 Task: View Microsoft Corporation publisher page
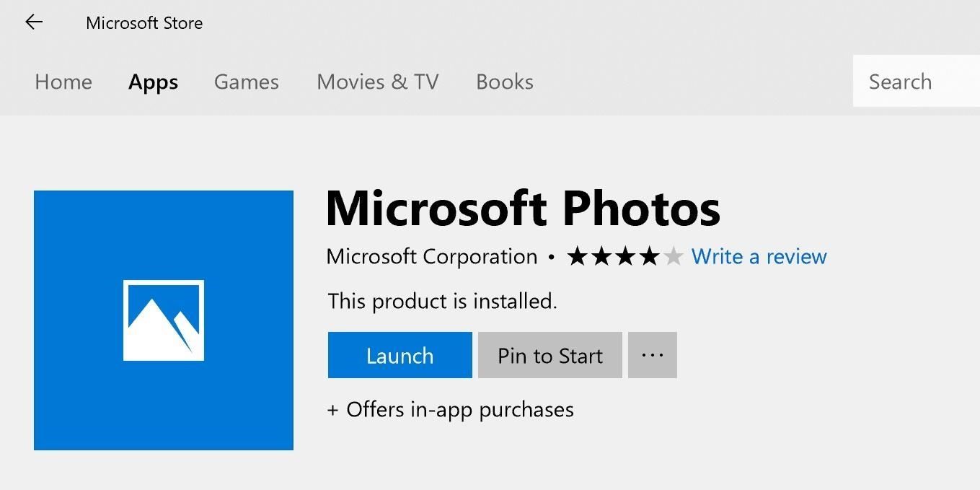pyautogui.click(x=431, y=256)
